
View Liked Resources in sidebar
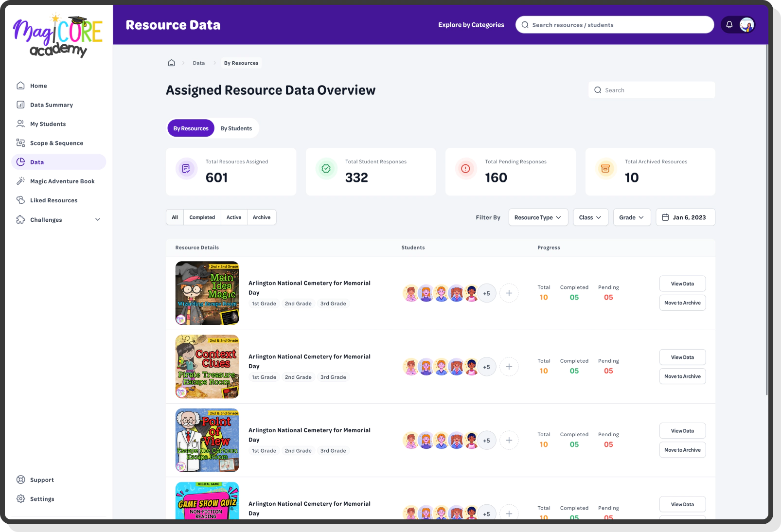53,200
